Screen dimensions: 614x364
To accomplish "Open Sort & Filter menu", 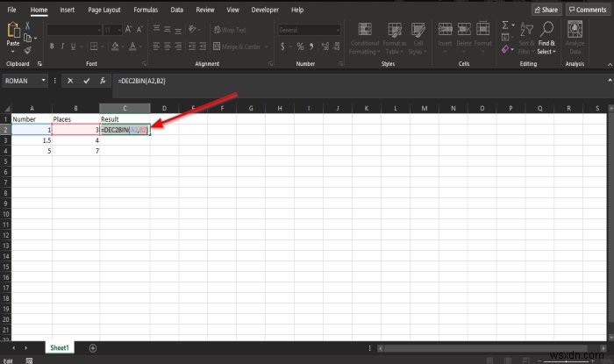I will click(526, 39).
